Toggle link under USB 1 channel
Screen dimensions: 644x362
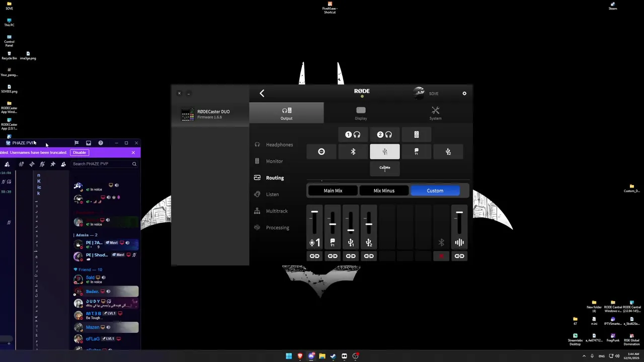click(x=351, y=256)
